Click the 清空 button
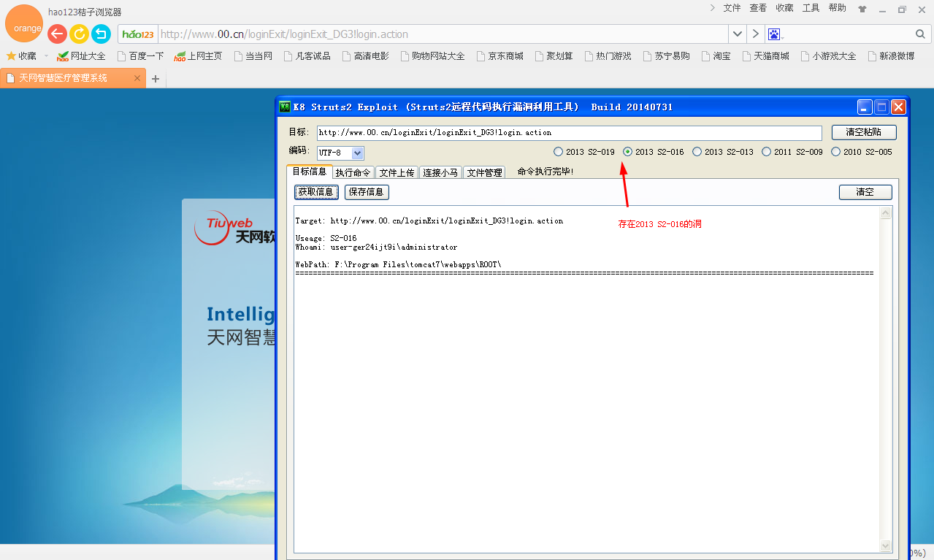934x560 pixels. [865, 192]
